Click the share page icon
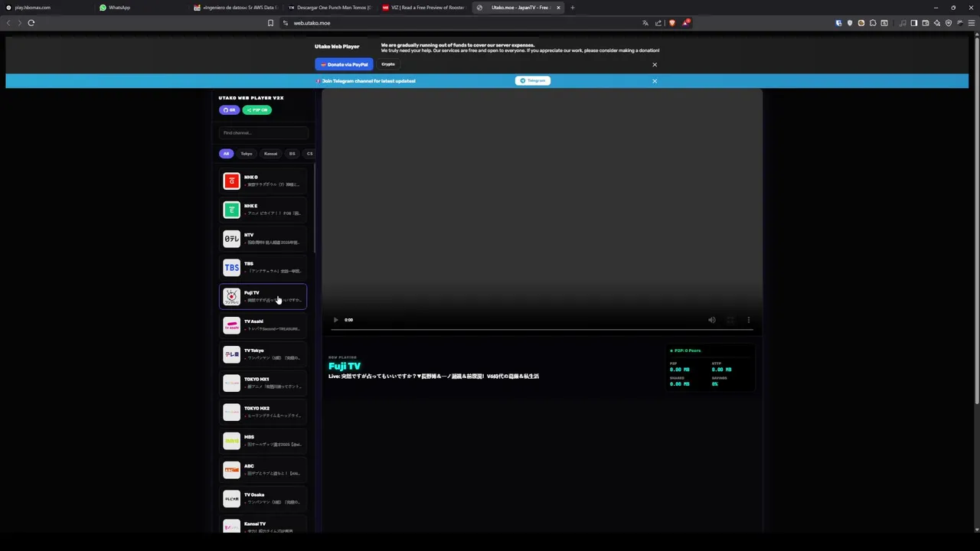 658,23
